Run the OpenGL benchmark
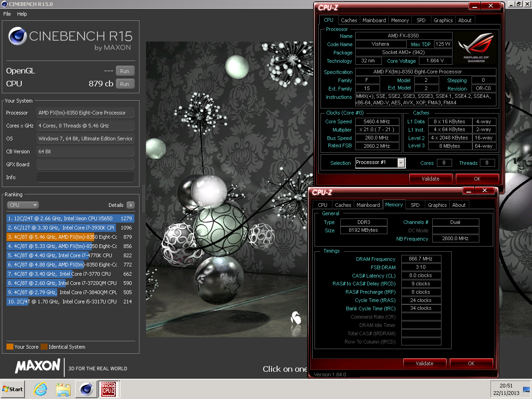The image size is (532, 399). click(x=125, y=71)
